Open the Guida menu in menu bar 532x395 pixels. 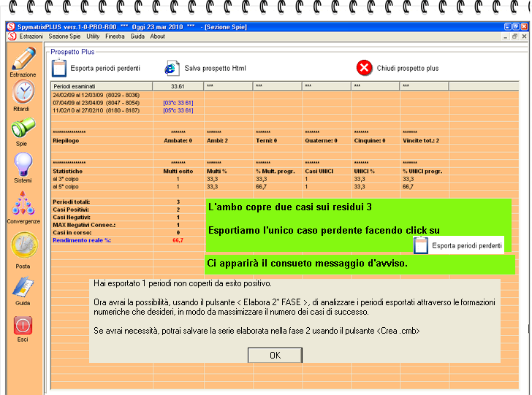pyautogui.click(x=137, y=37)
